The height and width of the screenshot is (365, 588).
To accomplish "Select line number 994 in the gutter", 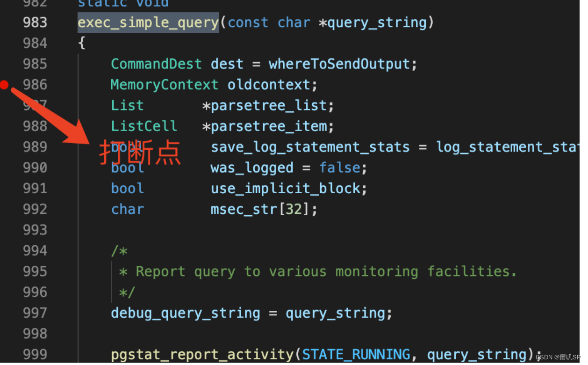I will pyautogui.click(x=35, y=250).
